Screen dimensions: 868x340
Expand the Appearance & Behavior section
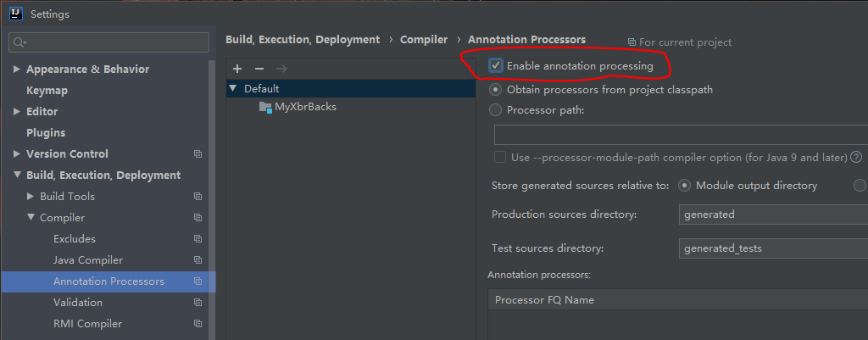coord(17,70)
